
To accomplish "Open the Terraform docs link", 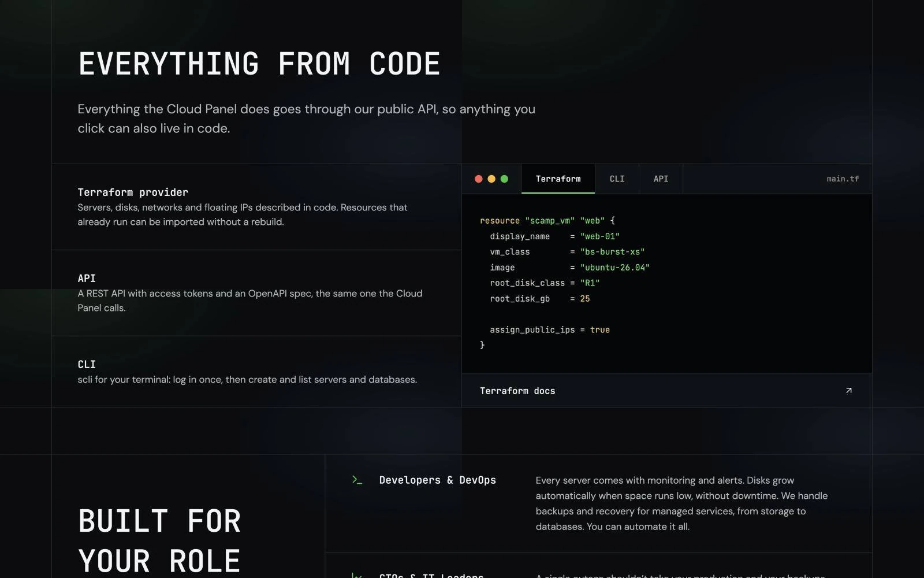I will 666,391.
